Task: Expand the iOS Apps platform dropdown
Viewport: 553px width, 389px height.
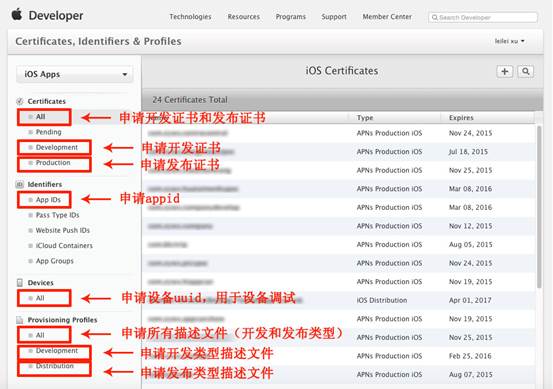Action: pos(74,74)
